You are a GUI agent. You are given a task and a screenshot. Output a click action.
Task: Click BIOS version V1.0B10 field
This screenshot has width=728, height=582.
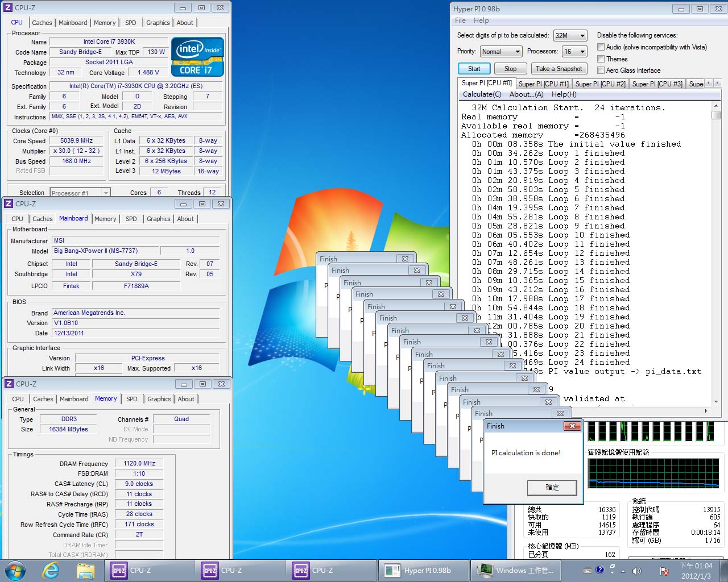tap(135, 323)
